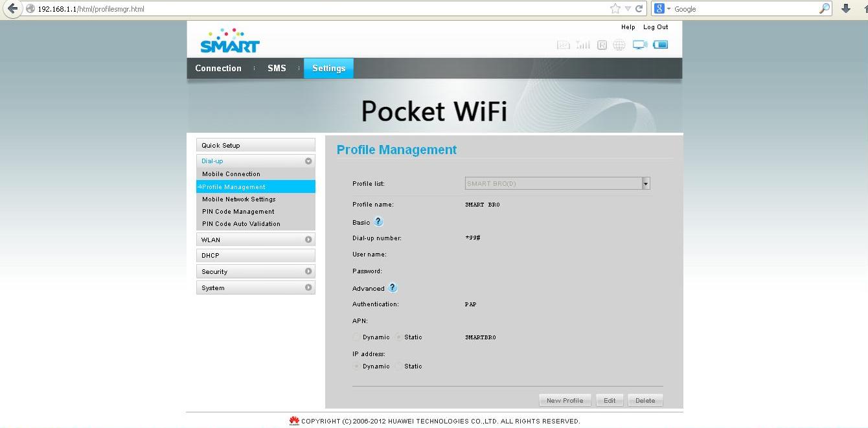Bookmark page with the star icon
This screenshot has width=868, height=428.
[615, 8]
